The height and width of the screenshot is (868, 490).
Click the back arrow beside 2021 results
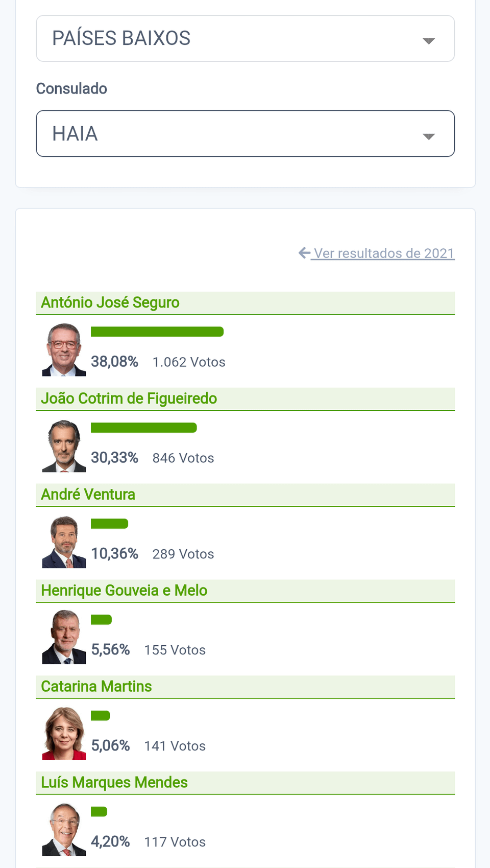[x=304, y=253]
